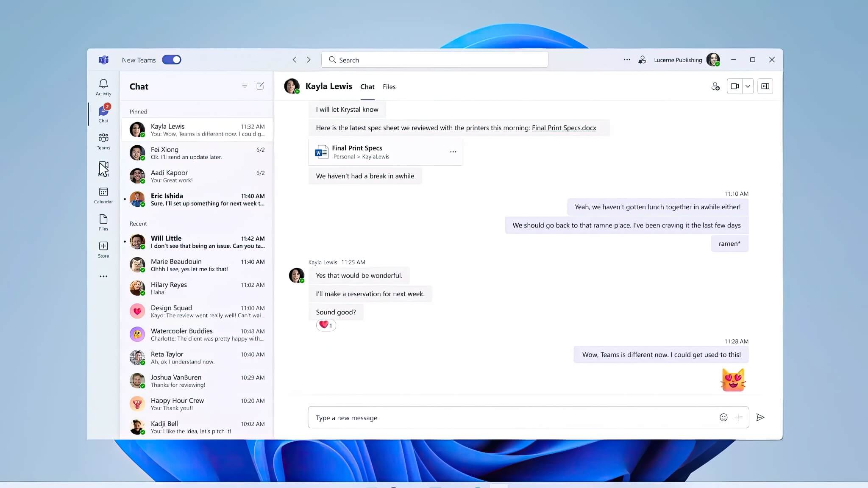Start a video call with Kayla Lewis
The image size is (868, 488).
tap(734, 86)
